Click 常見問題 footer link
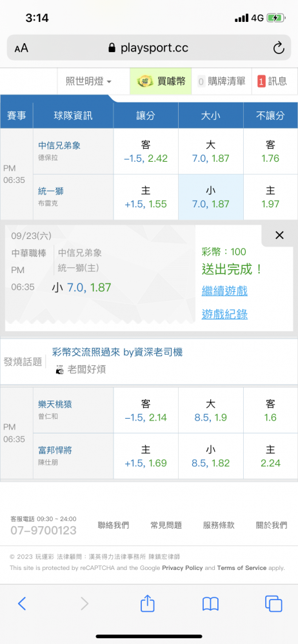Screen dimensions: 298x644 click(166, 525)
